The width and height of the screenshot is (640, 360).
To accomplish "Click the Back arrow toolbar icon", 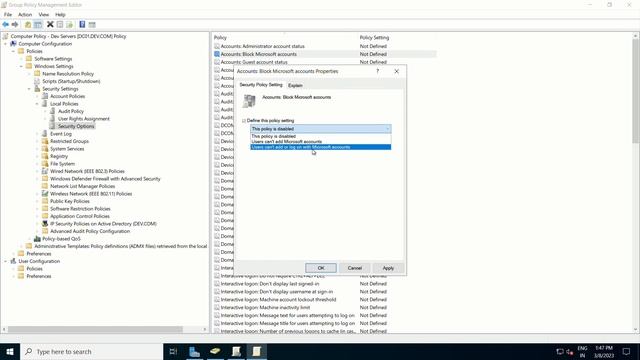I will pos(6,25).
